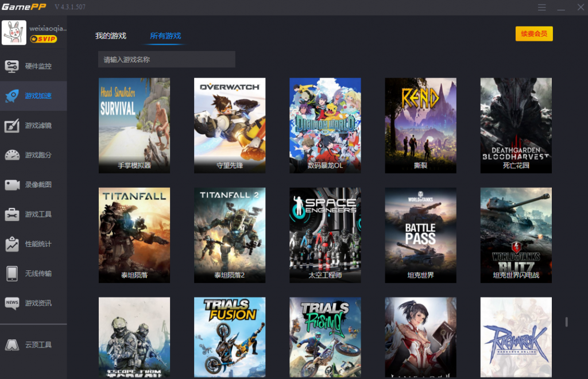Open the 云顶工具 icon
The width and height of the screenshot is (588, 379).
click(11, 345)
